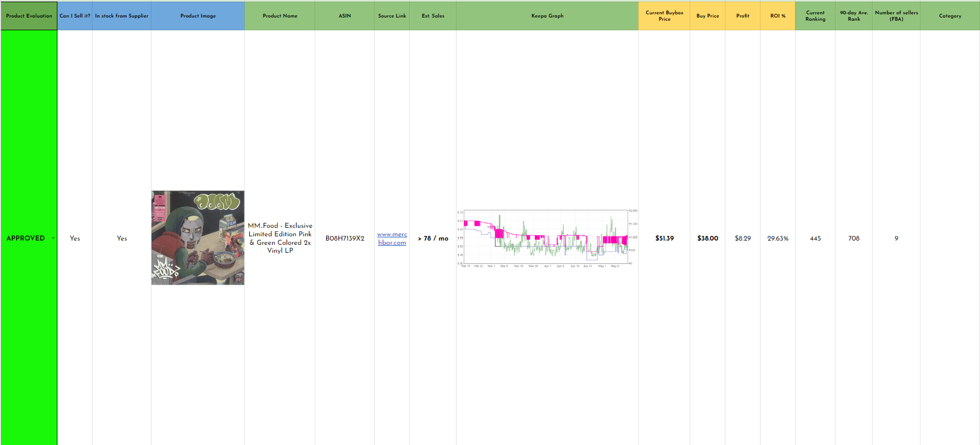
Task: Click the 29.63% ROI cell
Action: (778, 238)
